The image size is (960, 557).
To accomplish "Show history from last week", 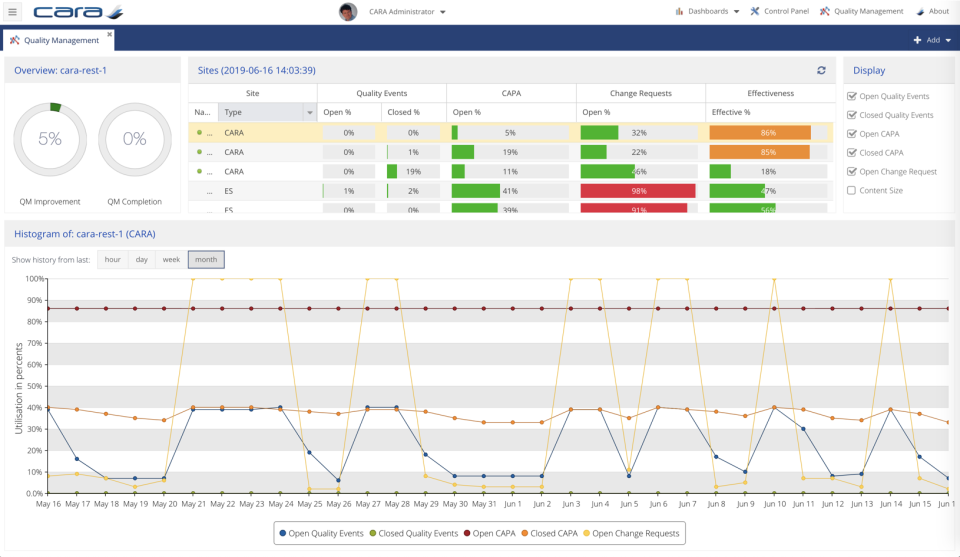I will 171,260.
